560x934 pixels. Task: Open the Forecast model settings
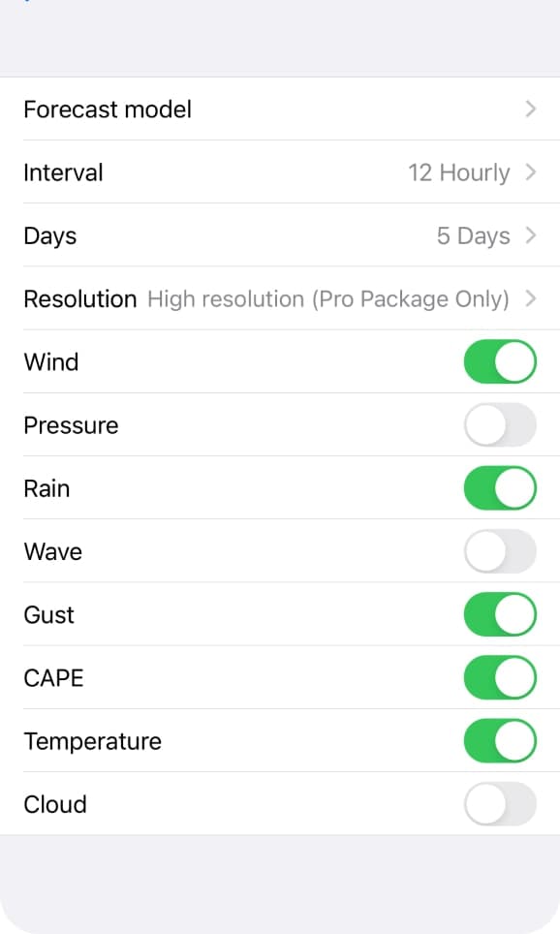107,109
